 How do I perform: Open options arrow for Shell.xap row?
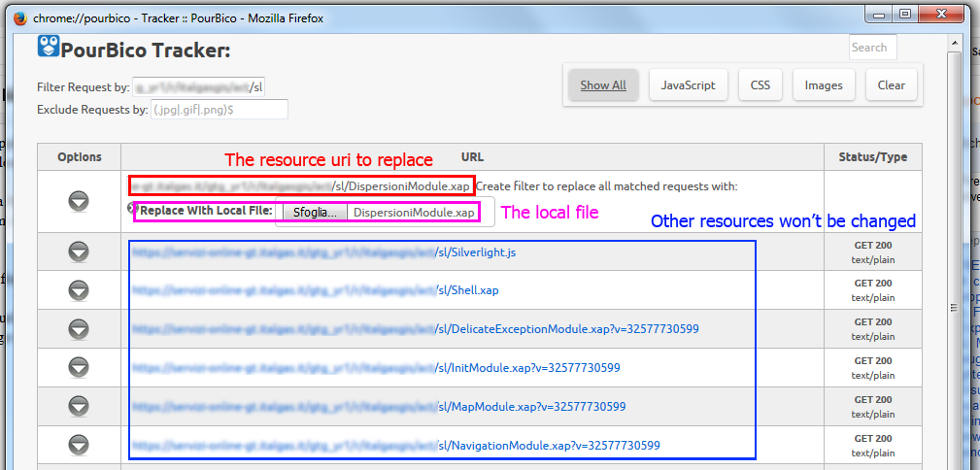coord(79,290)
